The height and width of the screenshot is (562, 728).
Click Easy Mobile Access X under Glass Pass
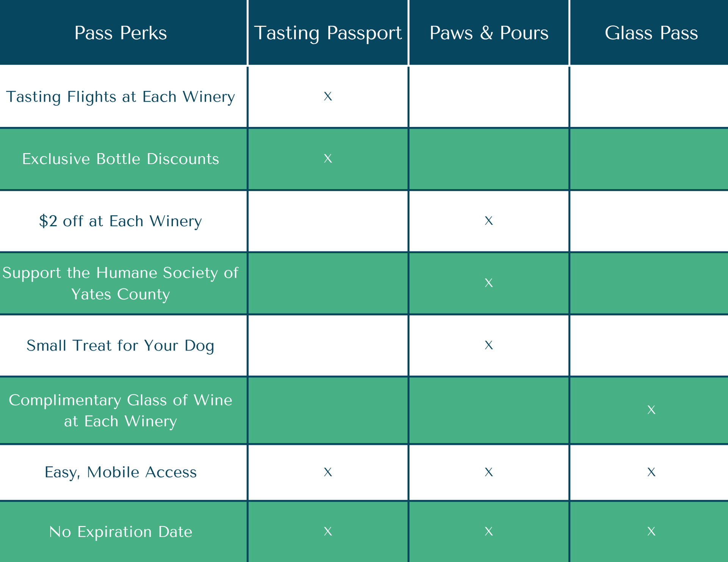pos(651,472)
